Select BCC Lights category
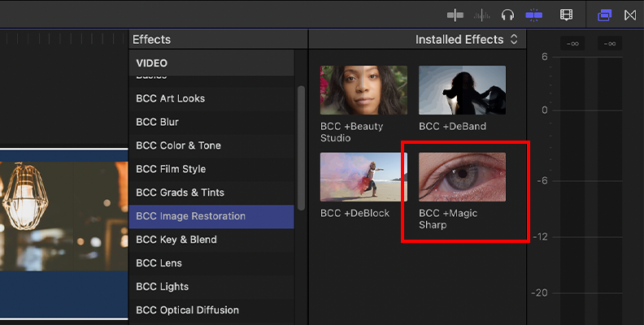Screen dimensions: 644x325 211,286
